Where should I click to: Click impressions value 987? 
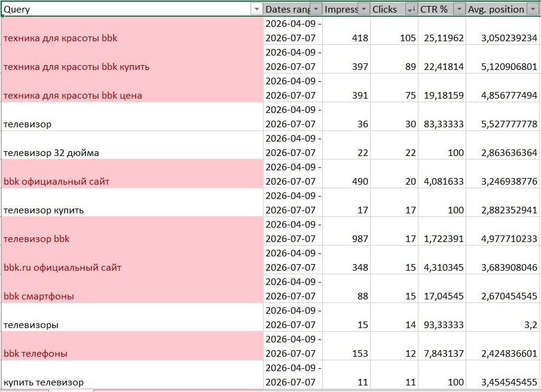pos(346,231)
